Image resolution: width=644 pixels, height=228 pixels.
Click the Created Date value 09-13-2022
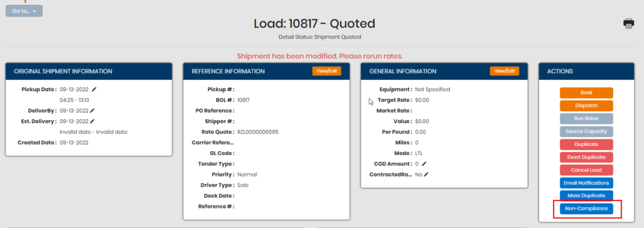point(74,143)
